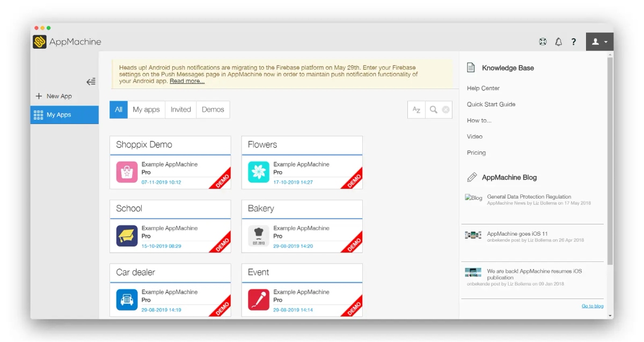The image size is (644, 342).
Task: Switch to the Invited tab
Action: coord(181,110)
